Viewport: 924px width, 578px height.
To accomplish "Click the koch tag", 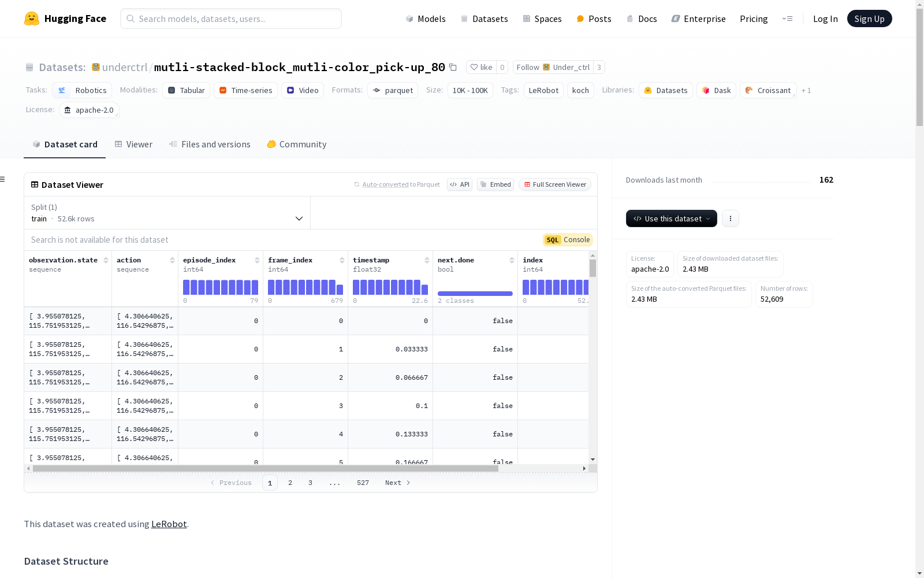I will (x=580, y=90).
